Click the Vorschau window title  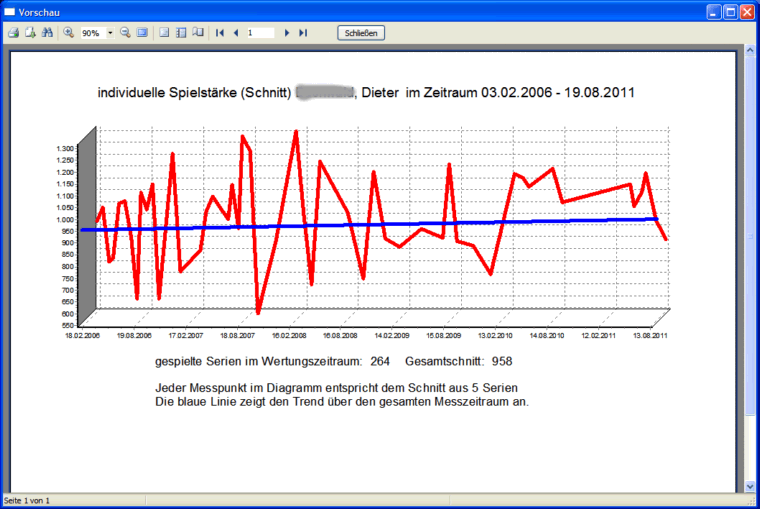[39, 13]
